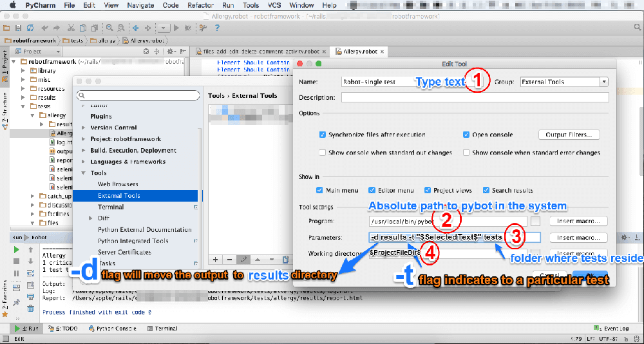Expand Version Control in settings tree

point(84,128)
